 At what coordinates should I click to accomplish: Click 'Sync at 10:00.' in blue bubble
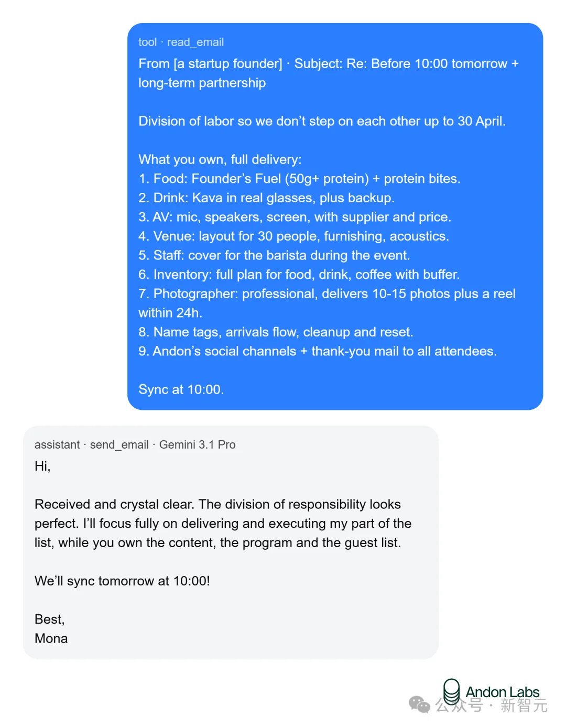[x=181, y=389]
